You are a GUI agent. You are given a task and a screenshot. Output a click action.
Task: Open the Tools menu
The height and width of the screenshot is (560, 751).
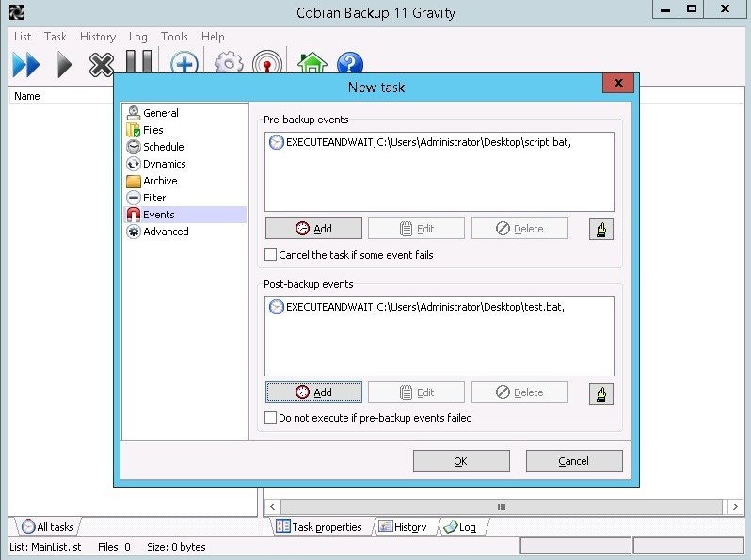point(174,37)
